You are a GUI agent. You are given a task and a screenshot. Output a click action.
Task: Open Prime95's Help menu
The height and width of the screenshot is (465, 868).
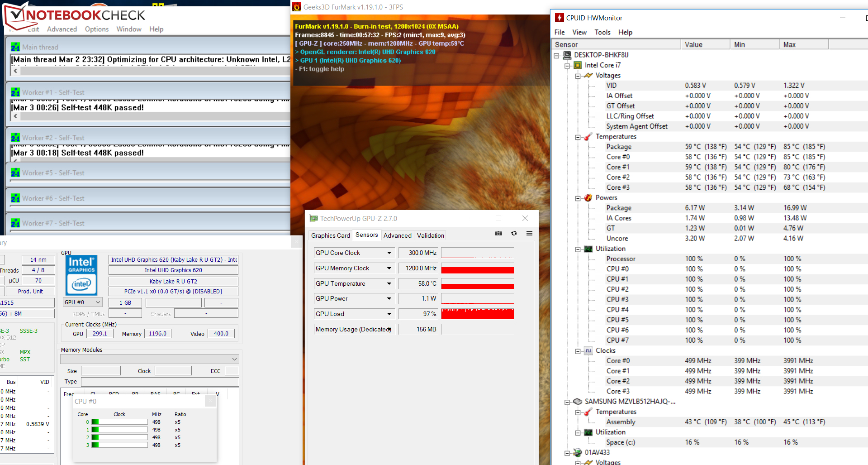[x=156, y=29]
